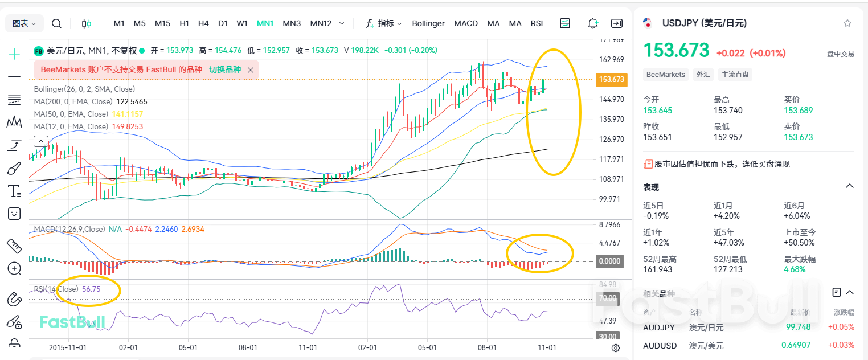The image size is (868, 360).
Task: Dismiss the BeeMarkets warning banner
Action: click(251, 69)
